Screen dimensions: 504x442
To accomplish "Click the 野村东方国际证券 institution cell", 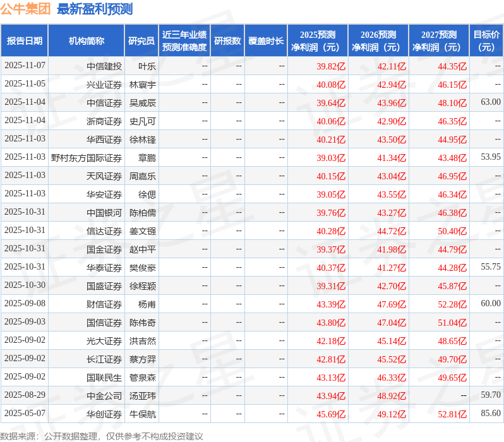I will tap(87, 158).
